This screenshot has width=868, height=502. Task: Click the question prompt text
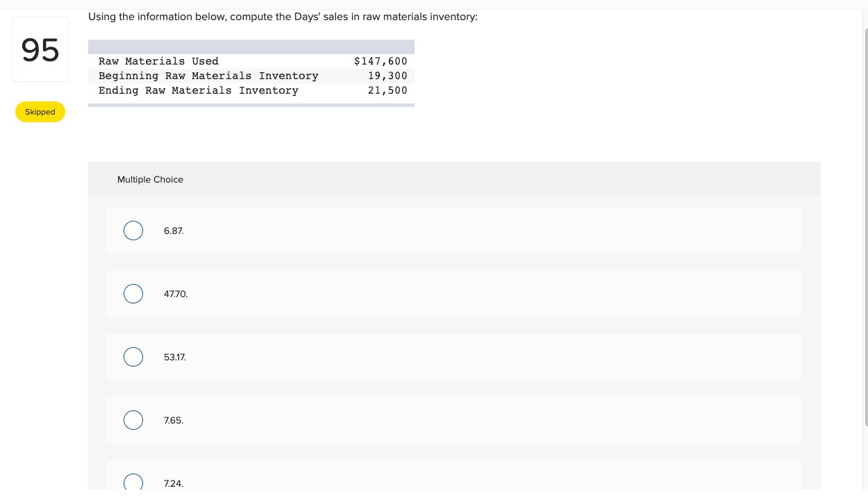pos(283,17)
